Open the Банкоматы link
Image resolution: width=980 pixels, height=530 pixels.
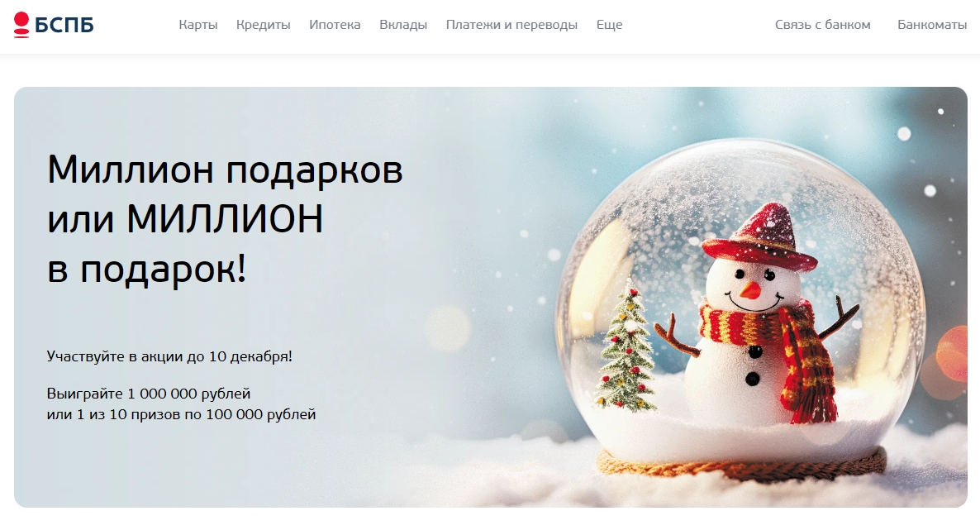932,25
